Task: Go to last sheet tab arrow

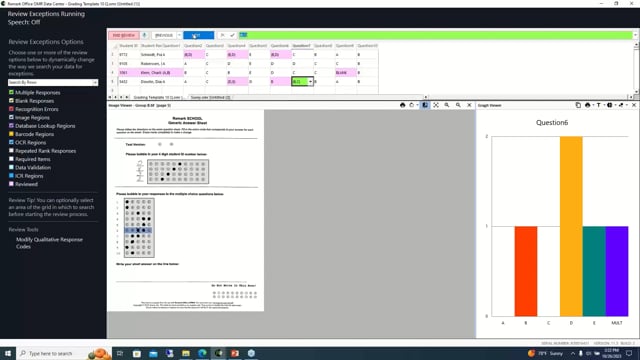Action: coord(127,98)
